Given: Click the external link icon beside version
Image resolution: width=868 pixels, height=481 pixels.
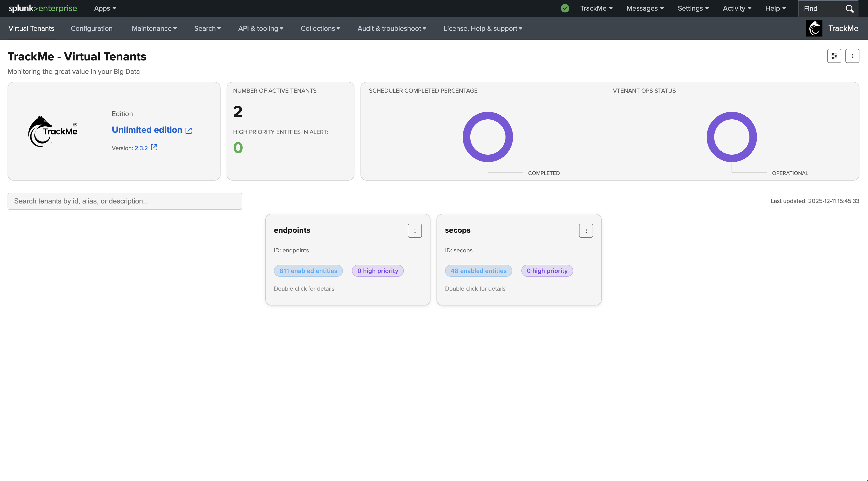Looking at the screenshot, I should [x=154, y=147].
